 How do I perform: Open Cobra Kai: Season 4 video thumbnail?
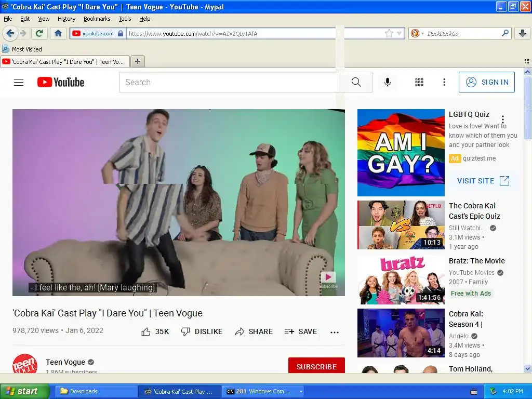coord(401,333)
